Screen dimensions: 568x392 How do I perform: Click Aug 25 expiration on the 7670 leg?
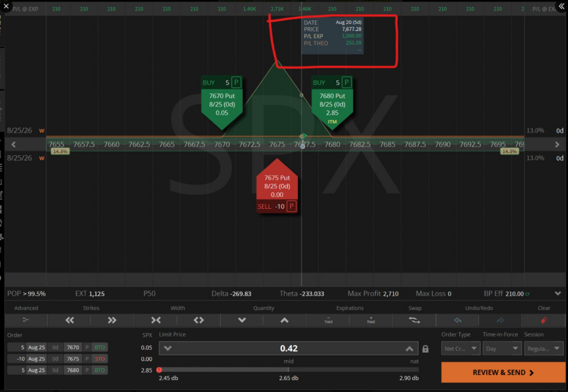coord(37,347)
